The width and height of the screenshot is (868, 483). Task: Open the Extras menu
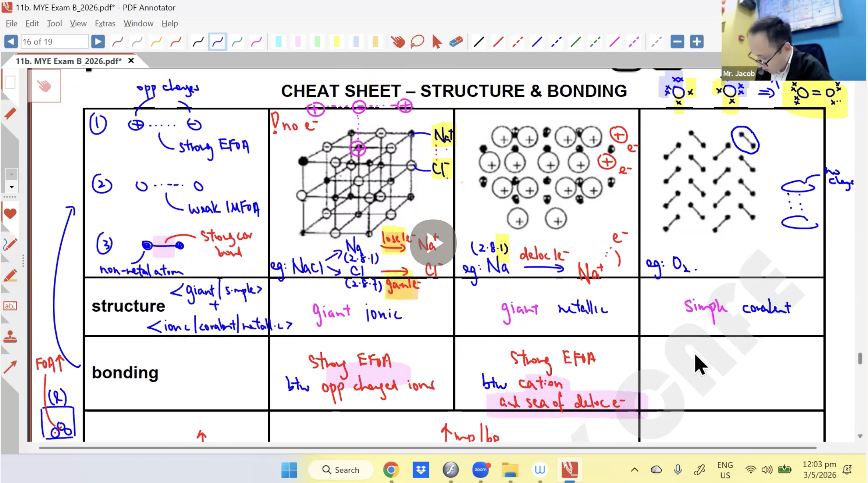pyautogui.click(x=105, y=23)
